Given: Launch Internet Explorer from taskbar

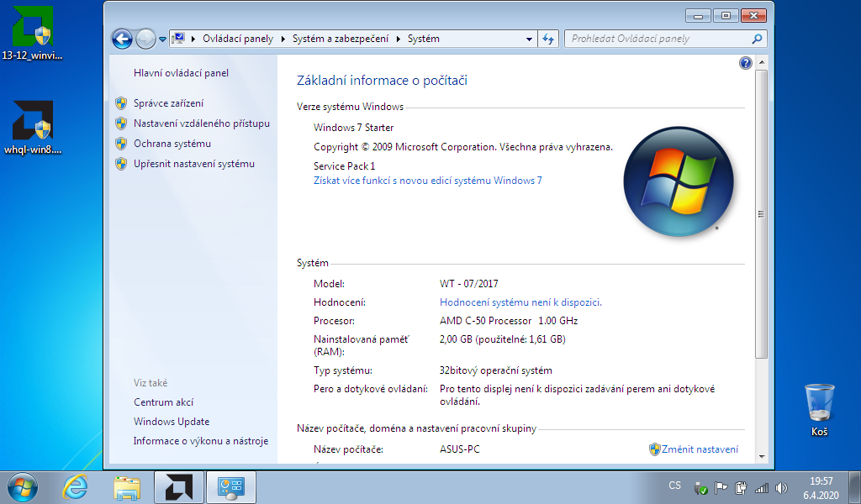Looking at the screenshot, I should (x=75, y=487).
